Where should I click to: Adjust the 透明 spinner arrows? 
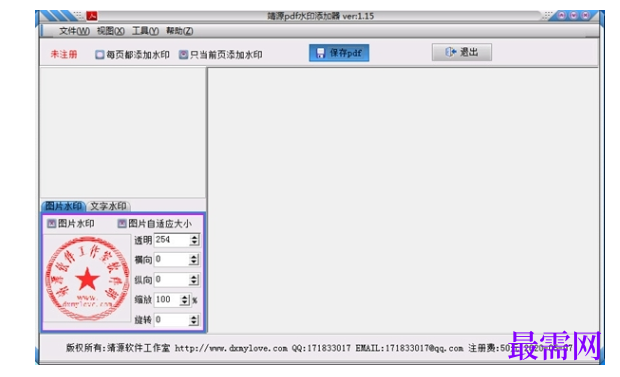click(194, 240)
